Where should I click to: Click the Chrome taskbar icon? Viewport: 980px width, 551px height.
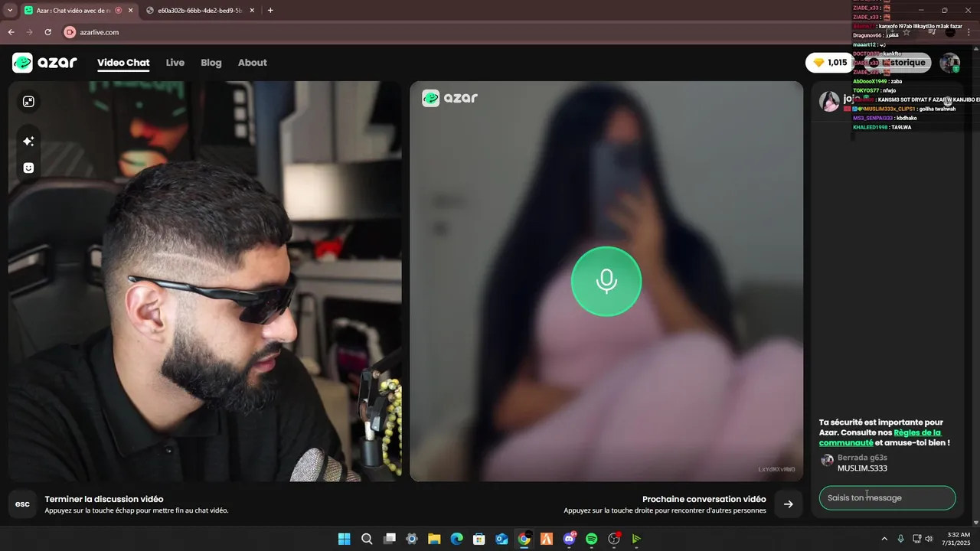coord(524,539)
